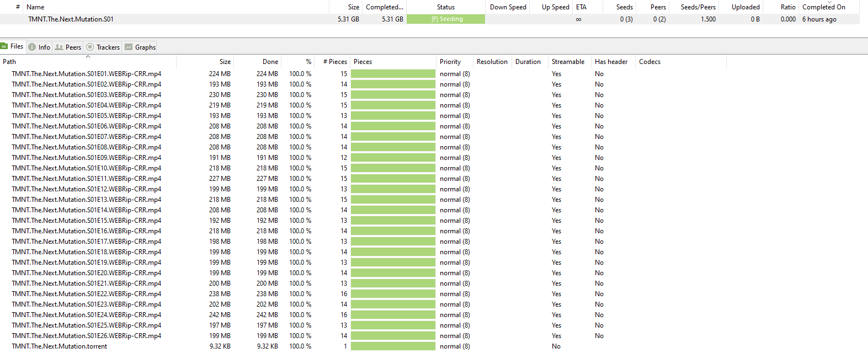Sort the file list by Path header
This screenshot has width=868, height=364.
9,62
